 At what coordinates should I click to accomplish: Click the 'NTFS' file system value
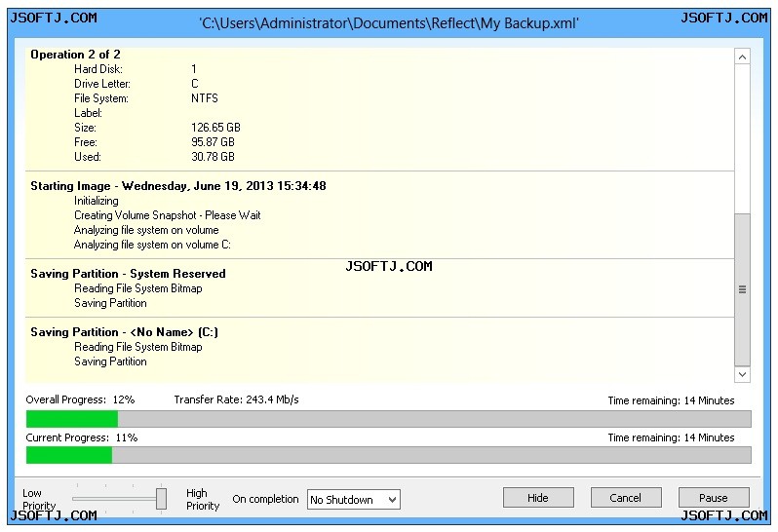(x=205, y=98)
